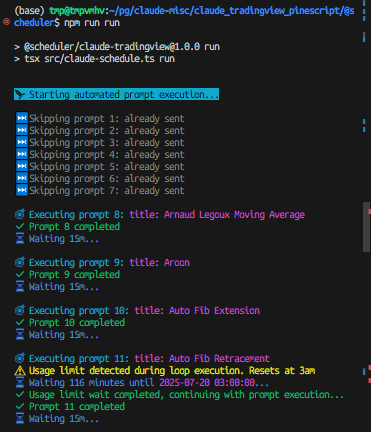Click 'Waiting 15m...' below Prompt 8 completed
The width and height of the screenshot is (371, 432).
pyautogui.click(x=64, y=238)
